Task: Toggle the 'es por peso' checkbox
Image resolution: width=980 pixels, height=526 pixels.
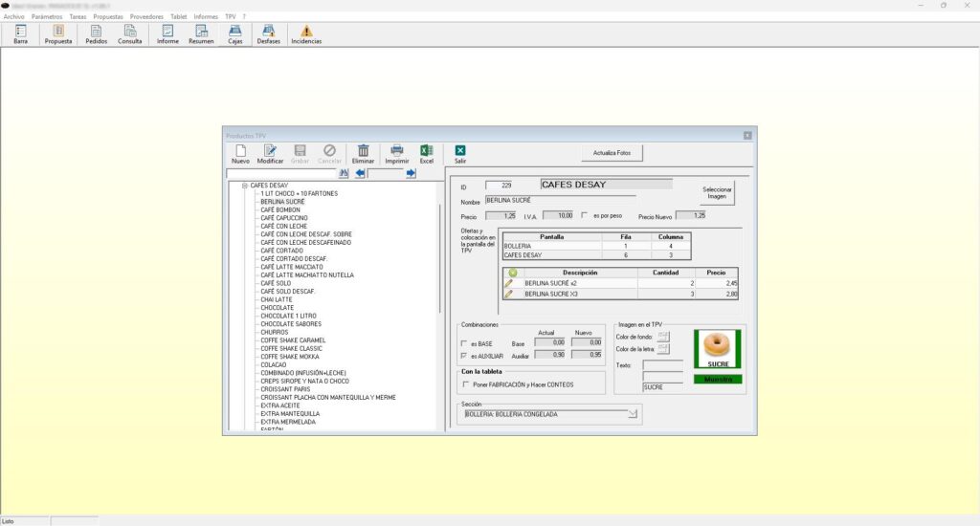Action: 585,215
